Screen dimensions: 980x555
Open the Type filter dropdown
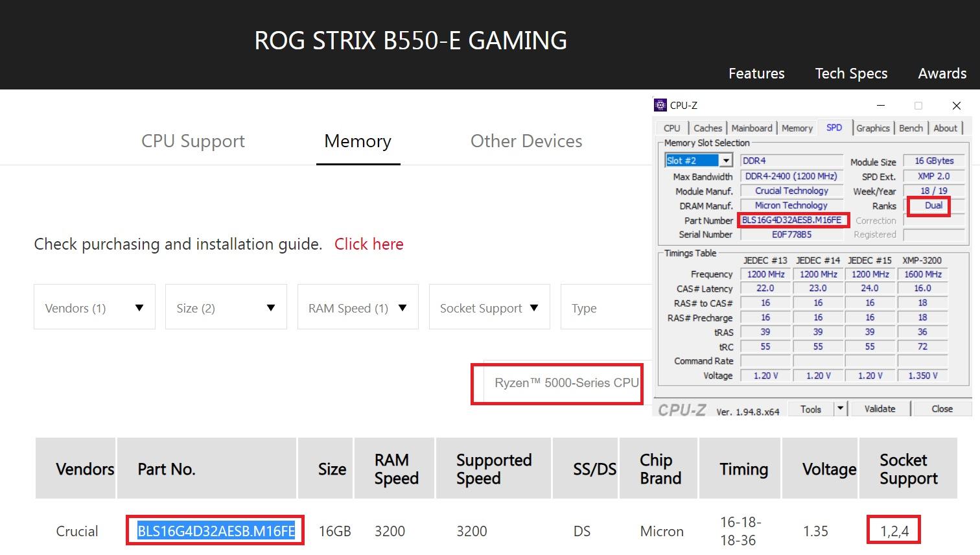(x=606, y=307)
